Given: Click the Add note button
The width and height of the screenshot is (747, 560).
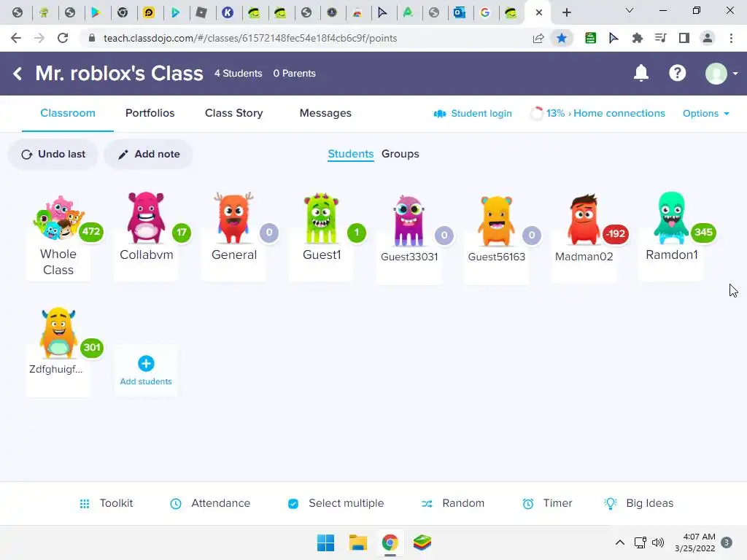Looking at the screenshot, I should (149, 155).
